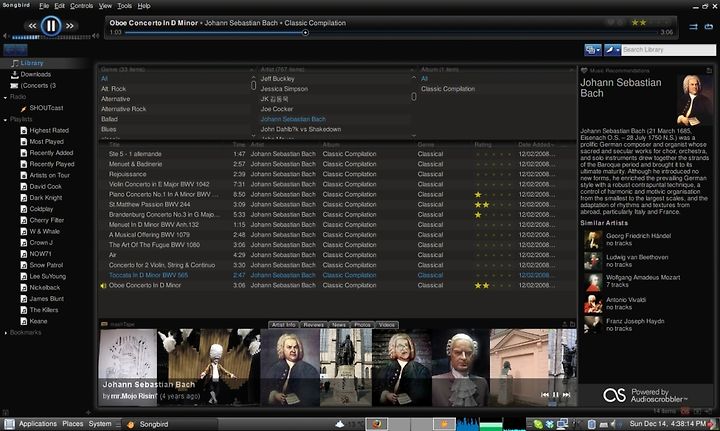
Task: Skip to the previous track
Action: coord(32,26)
